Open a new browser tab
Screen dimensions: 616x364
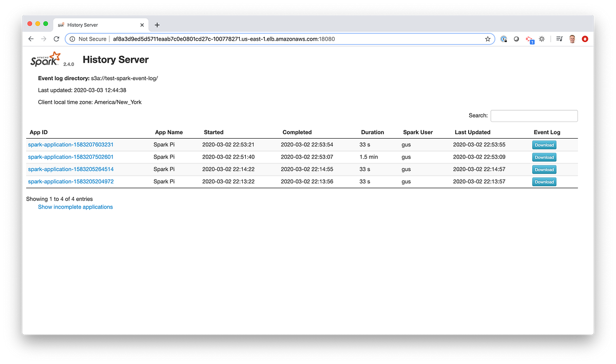point(157,24)
